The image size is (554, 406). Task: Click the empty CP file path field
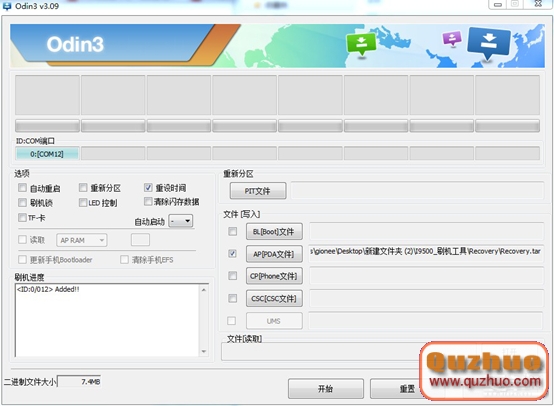tap(426, 276)
